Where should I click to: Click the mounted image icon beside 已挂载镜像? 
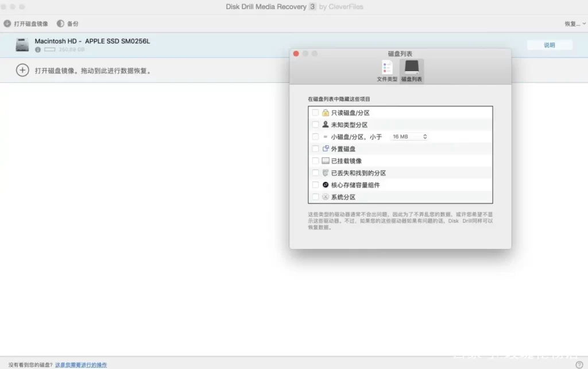(326, 161)
